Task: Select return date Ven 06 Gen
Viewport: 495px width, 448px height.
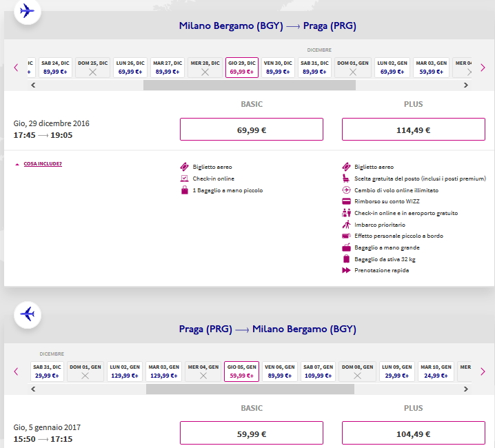Action: [279, 371]
